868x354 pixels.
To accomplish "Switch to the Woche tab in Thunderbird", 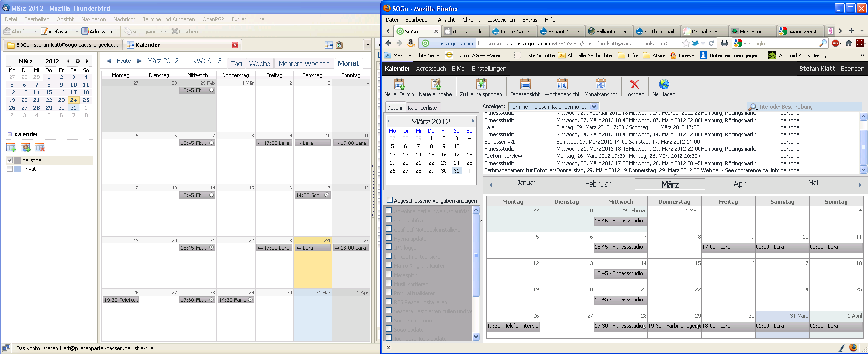I will (x=259, y=64).
